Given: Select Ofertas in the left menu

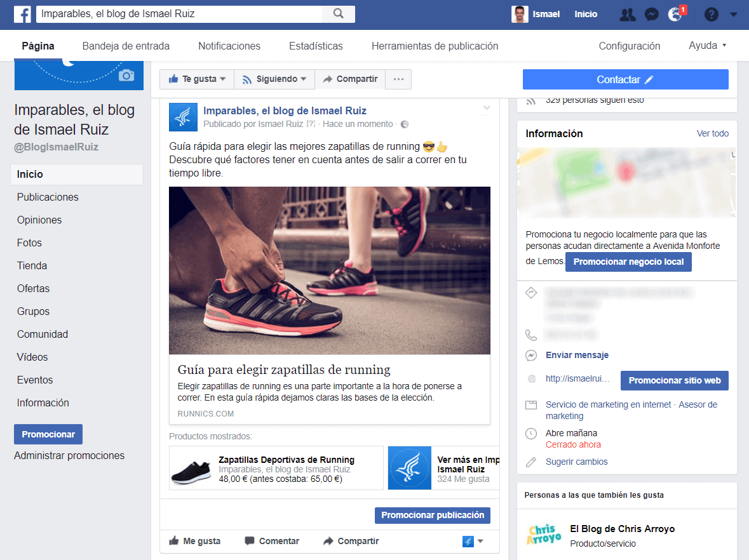Looking at the screenshot, I should pyautogui.click(x=33, y=289).
